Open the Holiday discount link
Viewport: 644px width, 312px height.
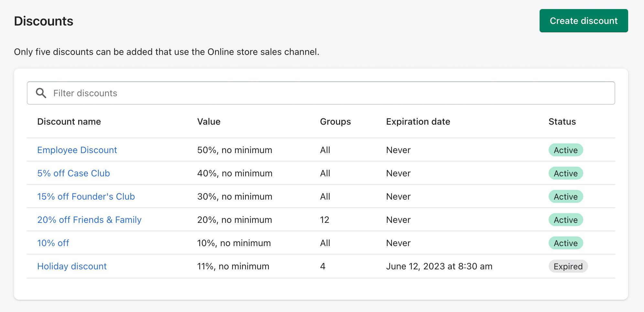(72, 266)
